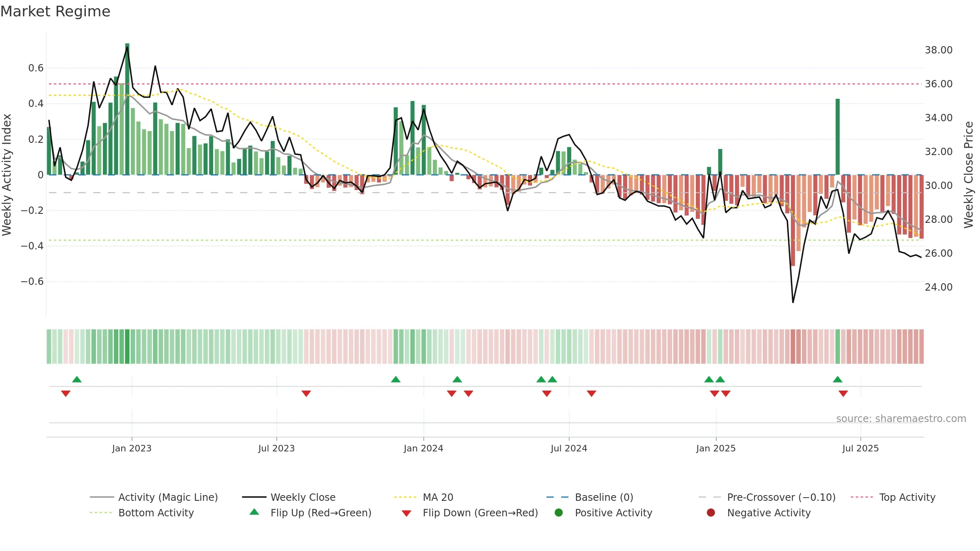Image resolution: width=980 pixels, height=551 pixels.
Task: Click the Baseline (0) legend entry
Action: coord(590,497)
